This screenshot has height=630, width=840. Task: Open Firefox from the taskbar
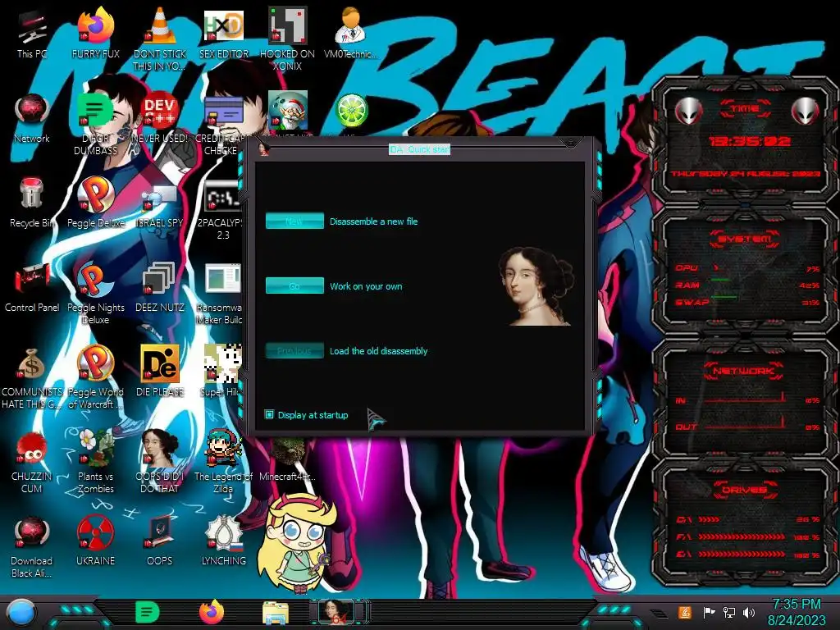click(212, 612)
